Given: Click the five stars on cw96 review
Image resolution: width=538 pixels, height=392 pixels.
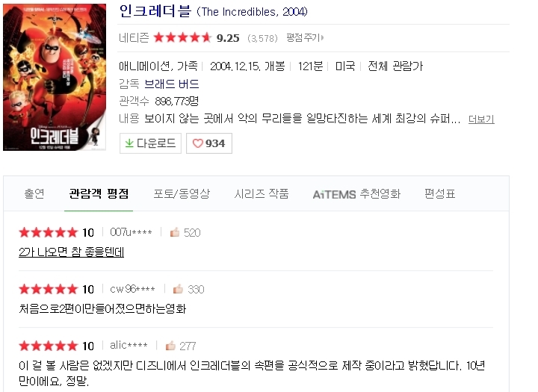Looking at the screenshot, I should [x=49, y=289].
